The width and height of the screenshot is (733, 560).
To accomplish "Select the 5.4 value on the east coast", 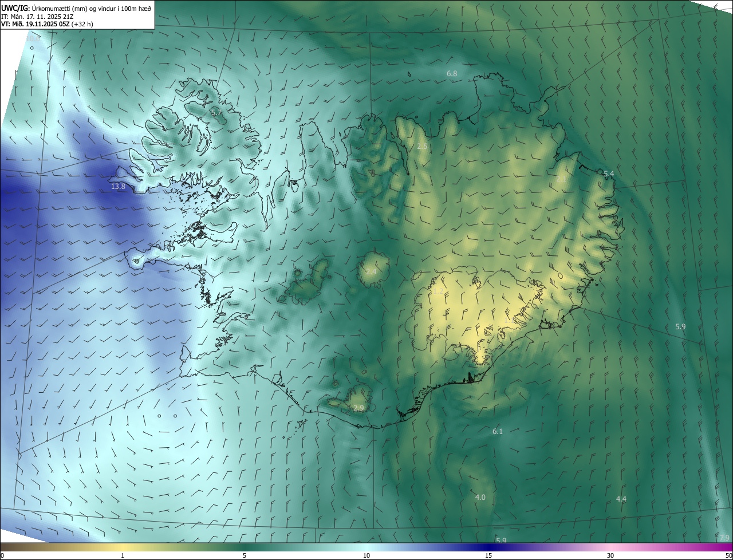I will (x=609, y=173).
